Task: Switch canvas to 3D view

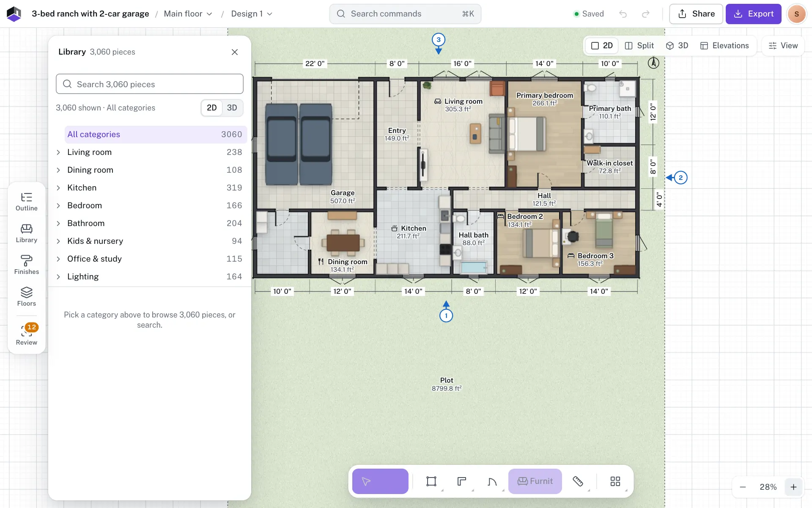Action: tap(677, 46)
